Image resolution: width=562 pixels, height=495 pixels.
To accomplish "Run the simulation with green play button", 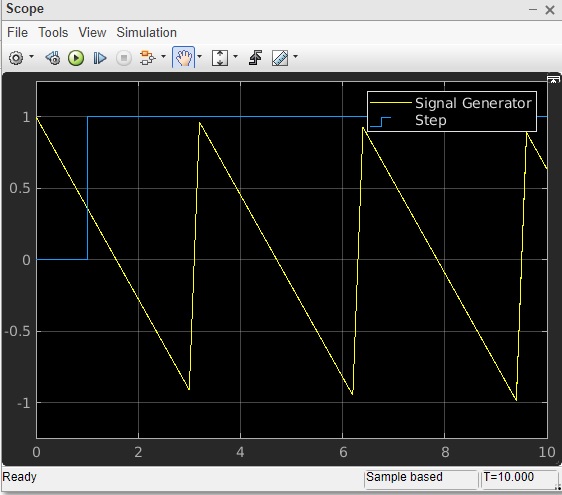I will [76, 58].
